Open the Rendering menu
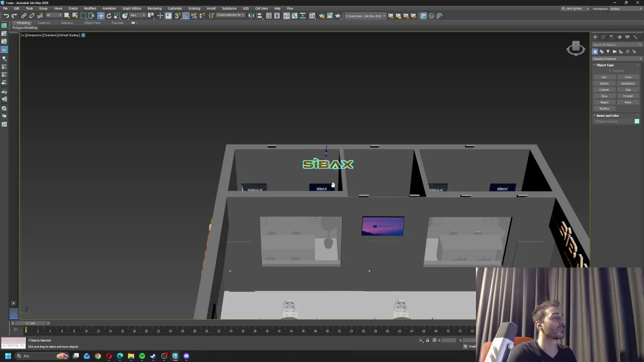Screen dimensions: 644x362 point(154,9)
